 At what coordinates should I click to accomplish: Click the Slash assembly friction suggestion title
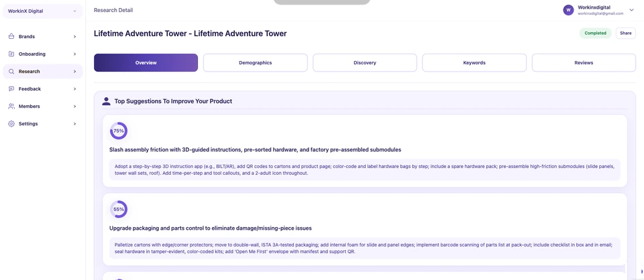[255, 150]
